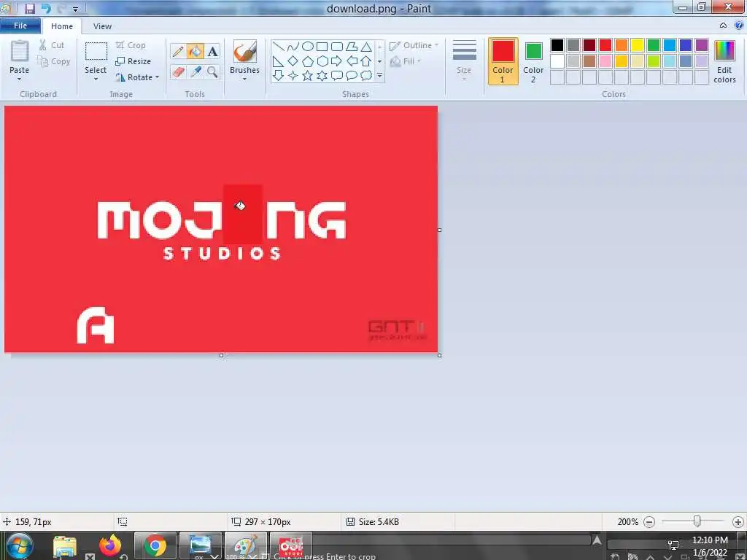Choose the Five-point star shape
The image size is (747, 560).
308,75
